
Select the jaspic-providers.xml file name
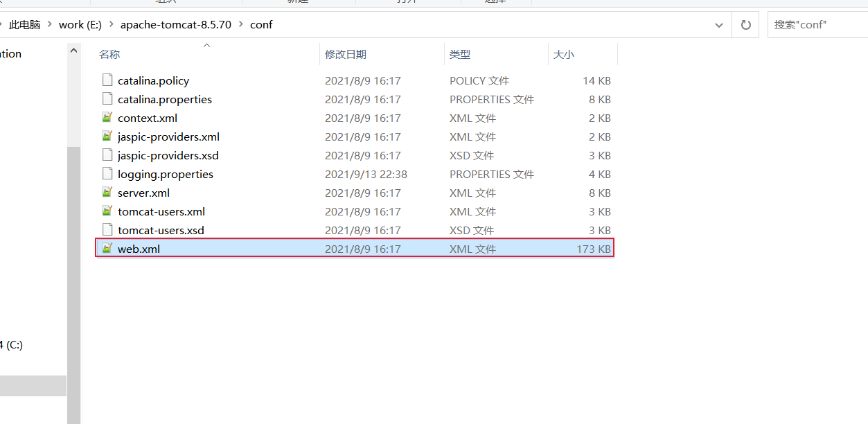click(x=168, y=136)
